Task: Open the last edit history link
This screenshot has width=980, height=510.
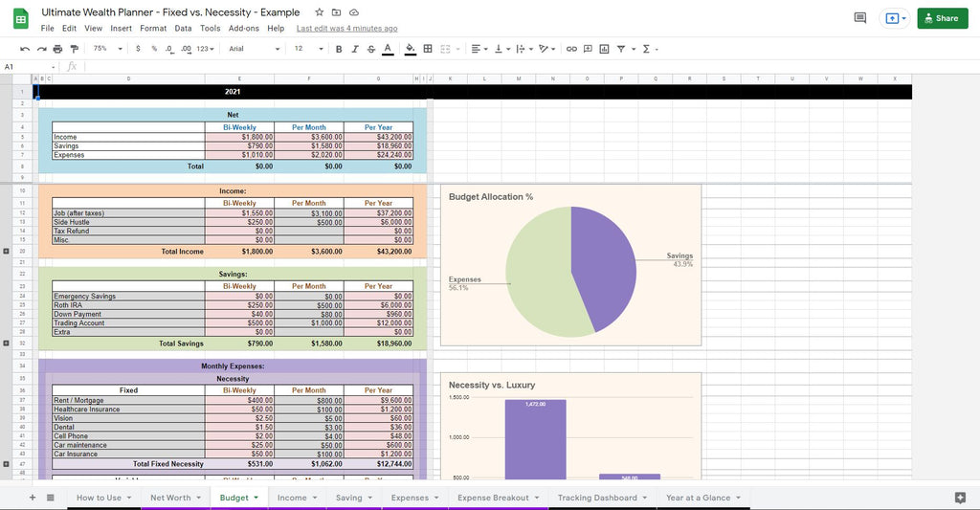Action: click(x=346, y=28)
